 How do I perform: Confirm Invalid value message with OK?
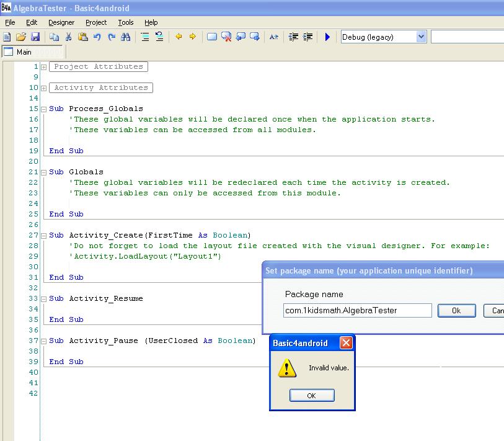click(x=312, y=395)
